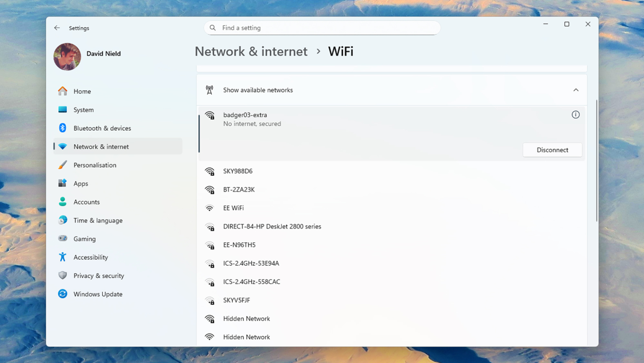Image resolution: width=644 pixels, height=363 pixels.
Task: Click the Network & internet breadcrumb link
Action: [251, 51]
